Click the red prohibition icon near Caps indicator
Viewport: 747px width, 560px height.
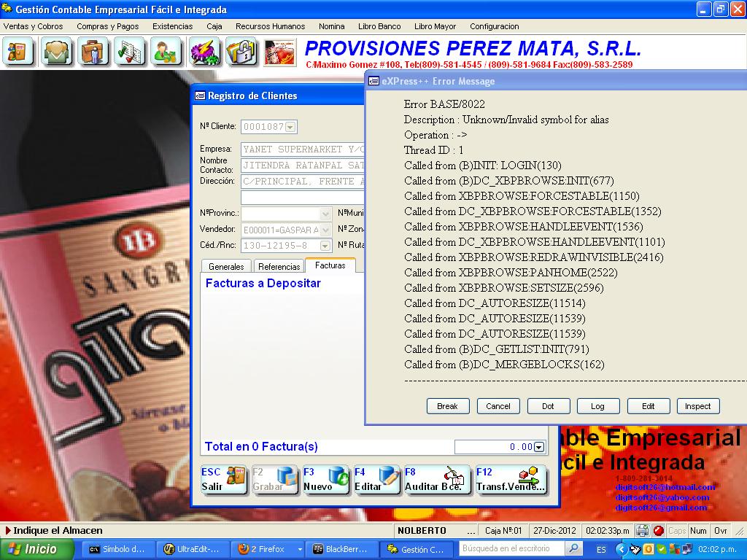click(659, 531)
